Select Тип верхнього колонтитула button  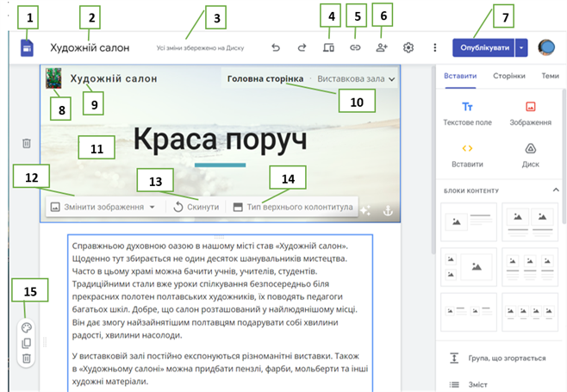293,208
